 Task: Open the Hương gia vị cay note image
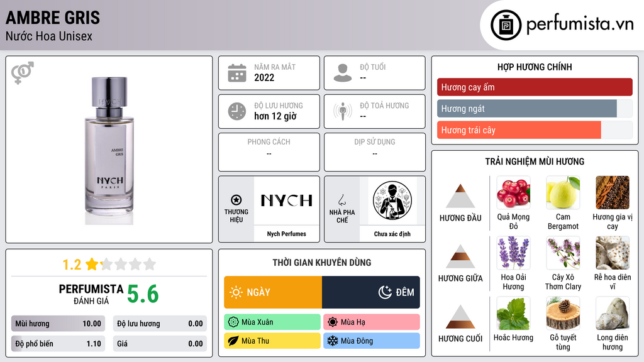pyautogui.click(x=613, y=192)
